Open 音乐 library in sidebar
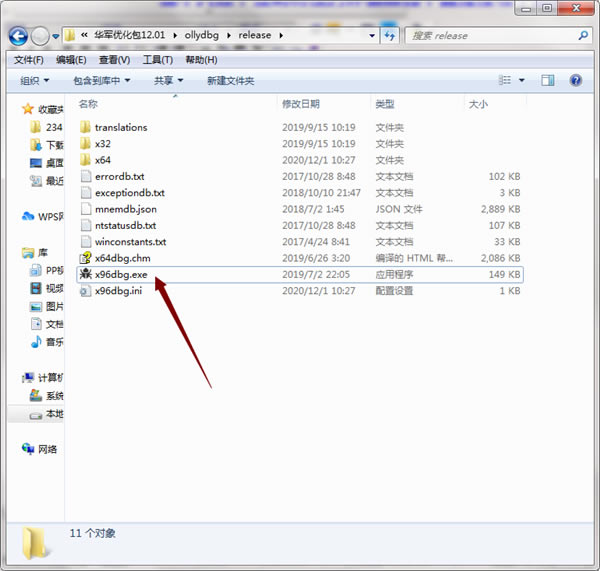This screenshot has height=571, width=600. pyautogui.click(x=55, y=342)
